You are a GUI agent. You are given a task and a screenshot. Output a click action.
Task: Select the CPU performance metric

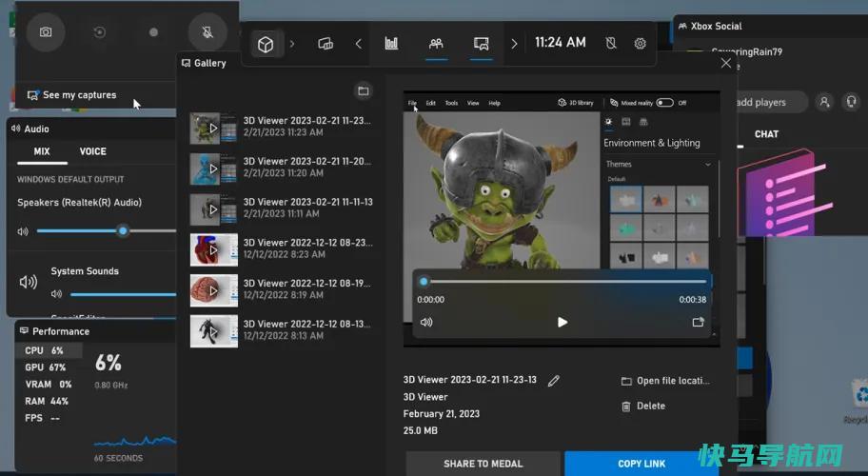coord(49,350)
